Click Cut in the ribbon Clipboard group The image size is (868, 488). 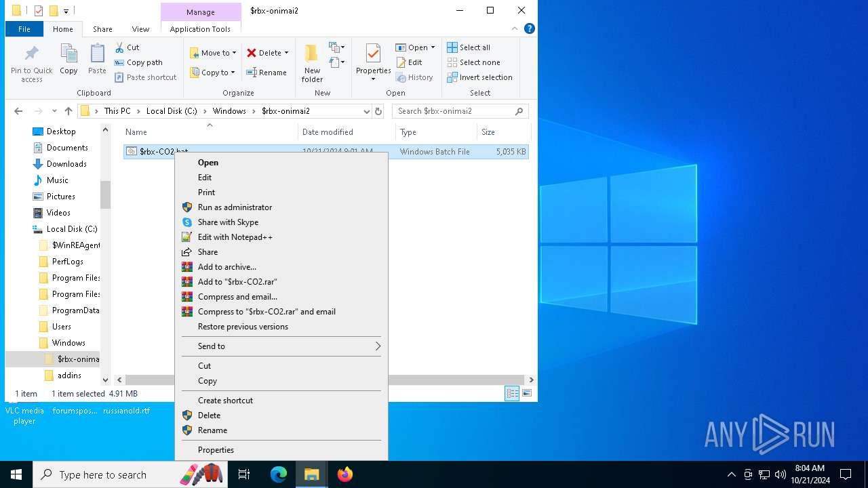point(127,47)
